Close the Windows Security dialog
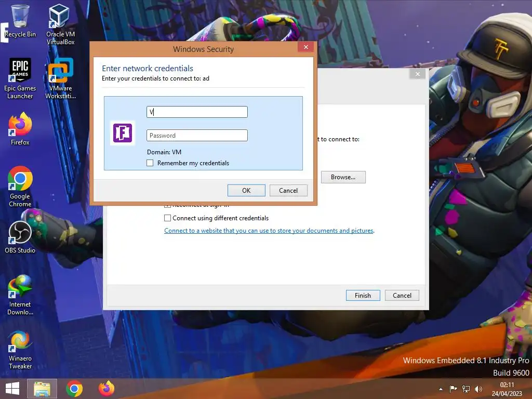532x399 pixels. 305,47
